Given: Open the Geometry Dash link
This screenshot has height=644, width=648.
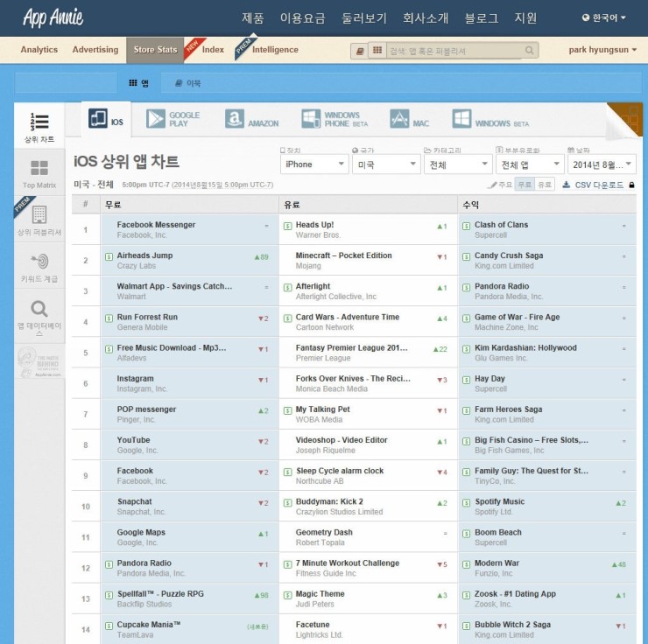Looking at the screenshot, I should (324, 533).
